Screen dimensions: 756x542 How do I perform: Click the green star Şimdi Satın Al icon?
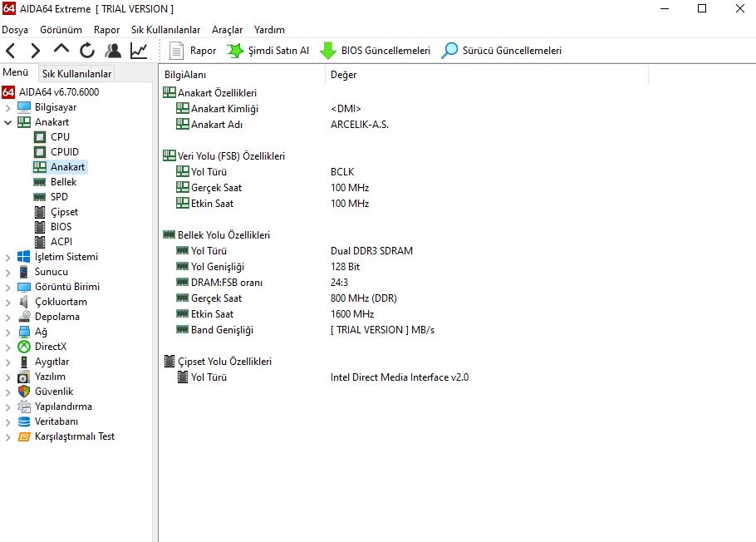pyautogui.click(x=235, y=51)
